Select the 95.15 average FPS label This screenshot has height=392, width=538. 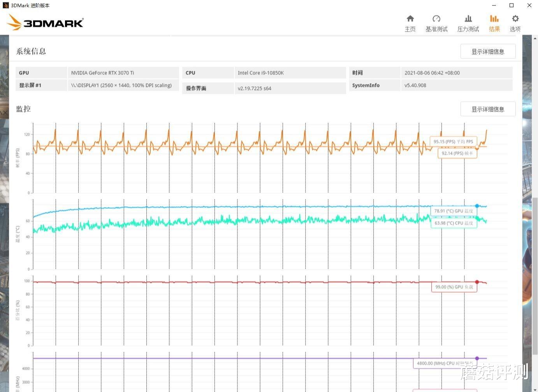point(453,141)
